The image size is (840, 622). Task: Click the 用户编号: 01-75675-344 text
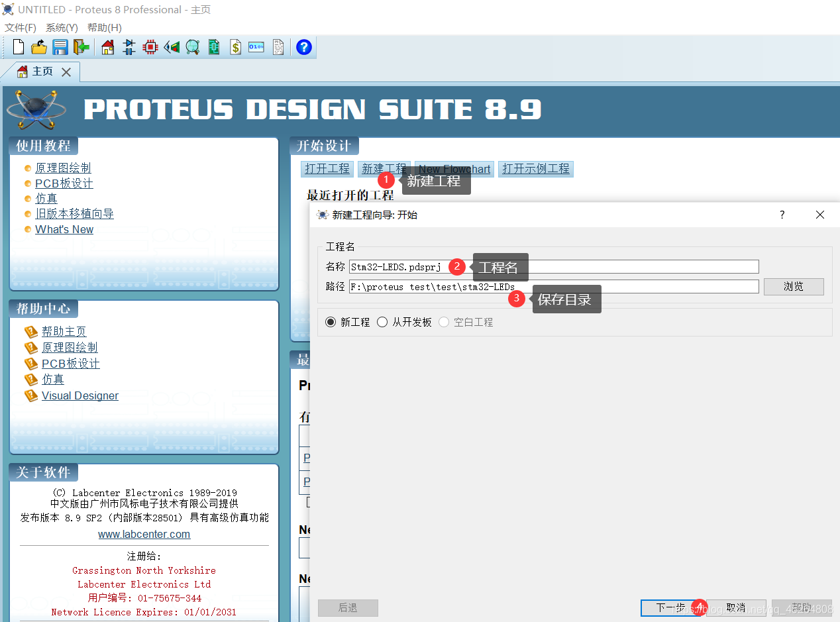click(144, 598)
